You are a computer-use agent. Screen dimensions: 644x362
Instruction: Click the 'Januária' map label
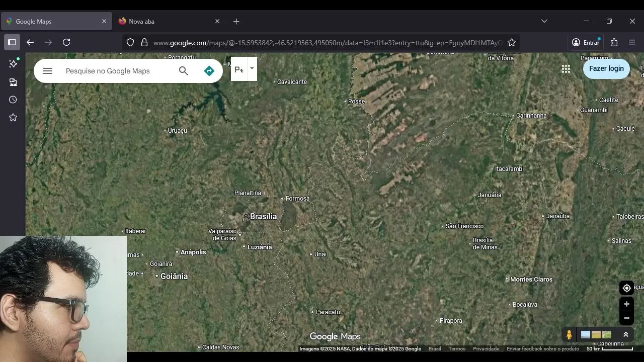pyautogui.click(x=490, y=195)
